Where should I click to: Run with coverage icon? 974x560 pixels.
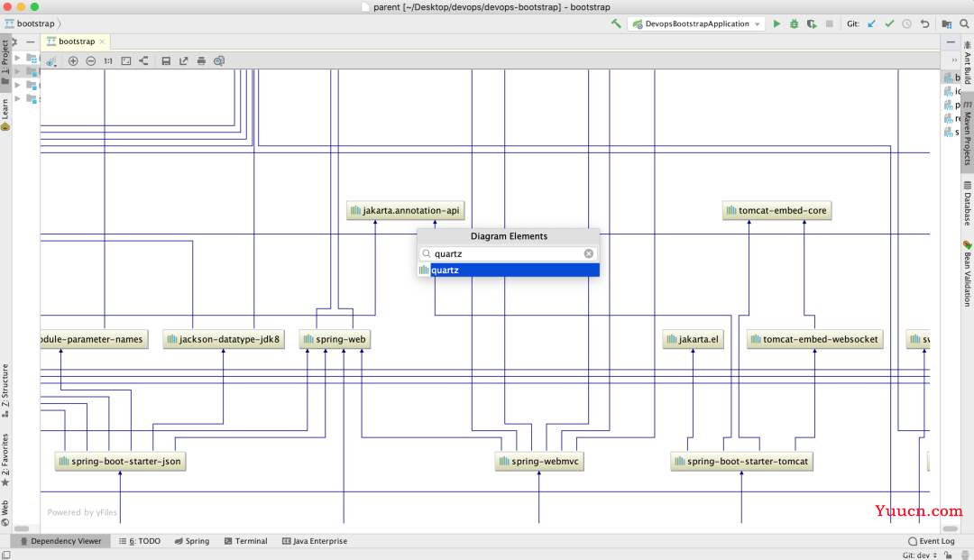tap(812, 23)
